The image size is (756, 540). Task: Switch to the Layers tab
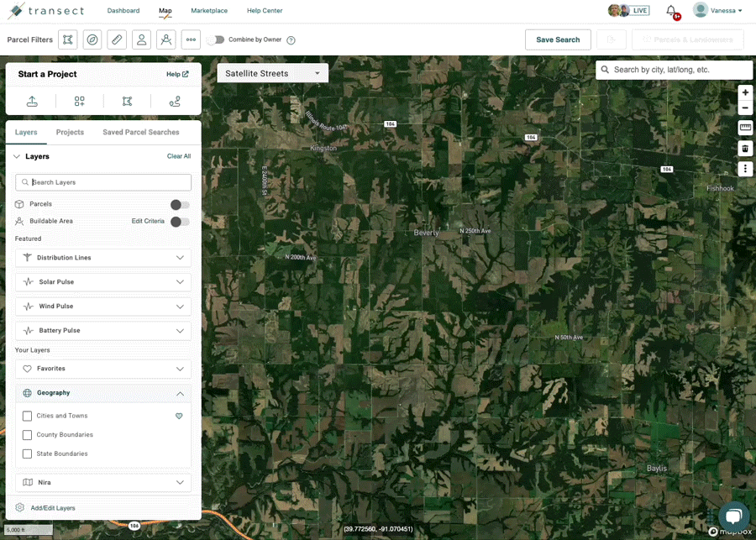(26, 132)
